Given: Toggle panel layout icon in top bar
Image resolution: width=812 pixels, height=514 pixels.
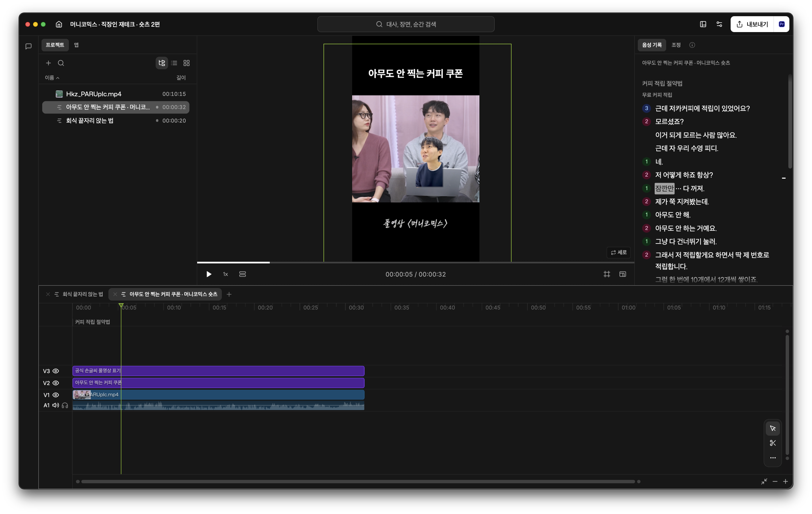Looking at the screenshot, I should tap(703, 24).
